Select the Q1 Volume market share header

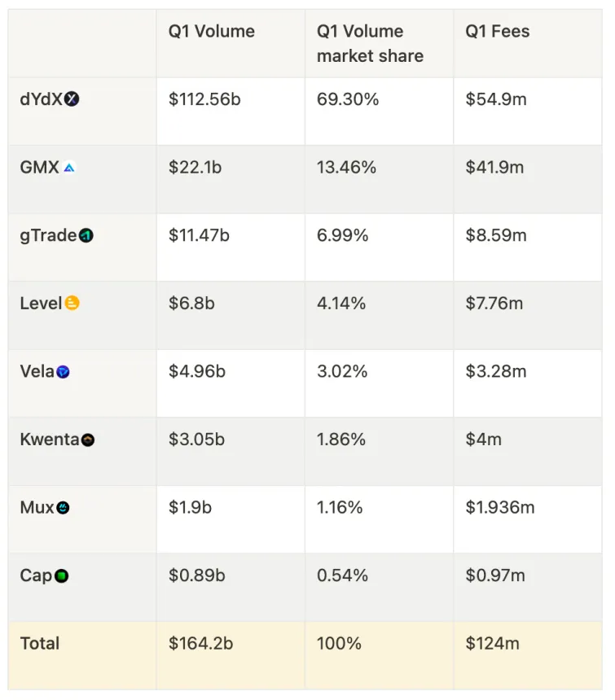(x=370, y=44)
